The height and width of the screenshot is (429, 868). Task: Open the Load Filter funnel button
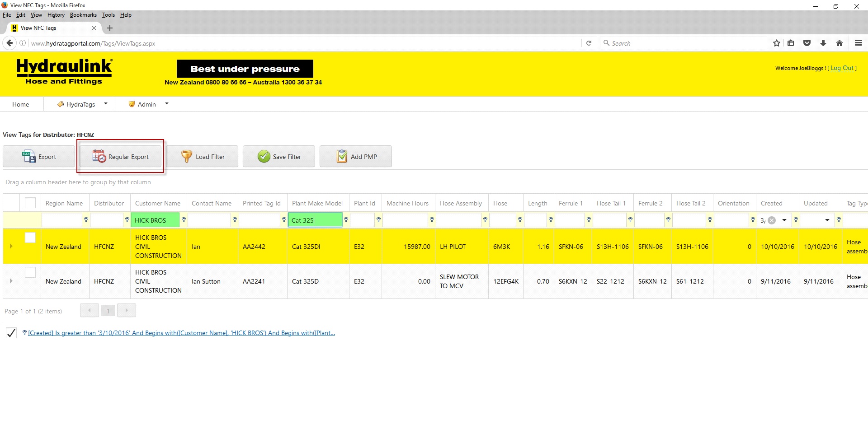pyautogui.click(x=202, y=157)
